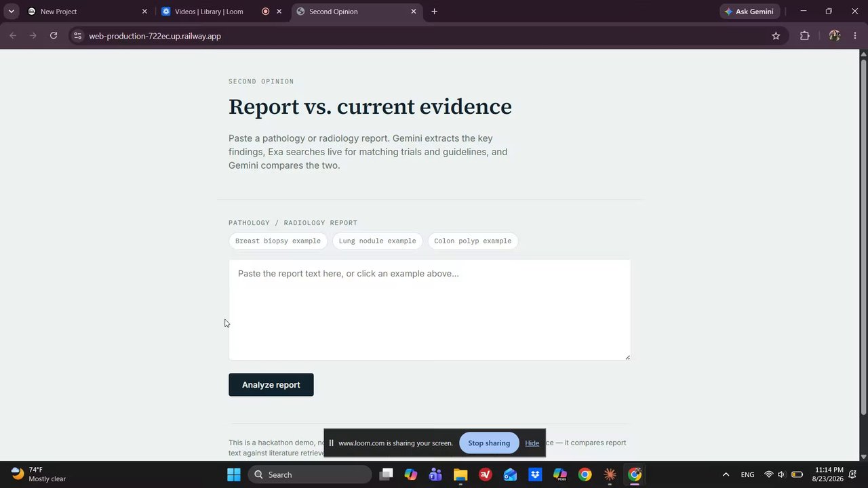Stop sharing the screen with Loom
Screen dimensions: 868x488
point(489,443)
